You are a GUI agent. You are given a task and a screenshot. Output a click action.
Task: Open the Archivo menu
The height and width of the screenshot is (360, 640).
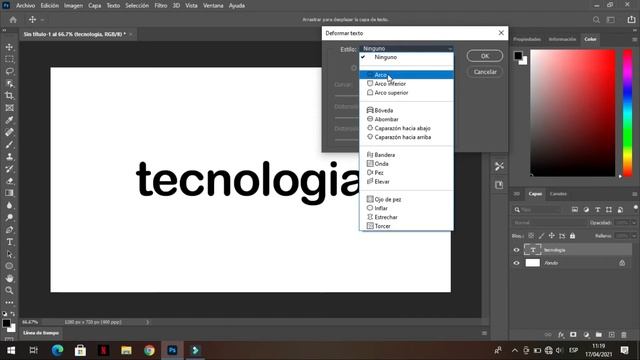point(25,6)
